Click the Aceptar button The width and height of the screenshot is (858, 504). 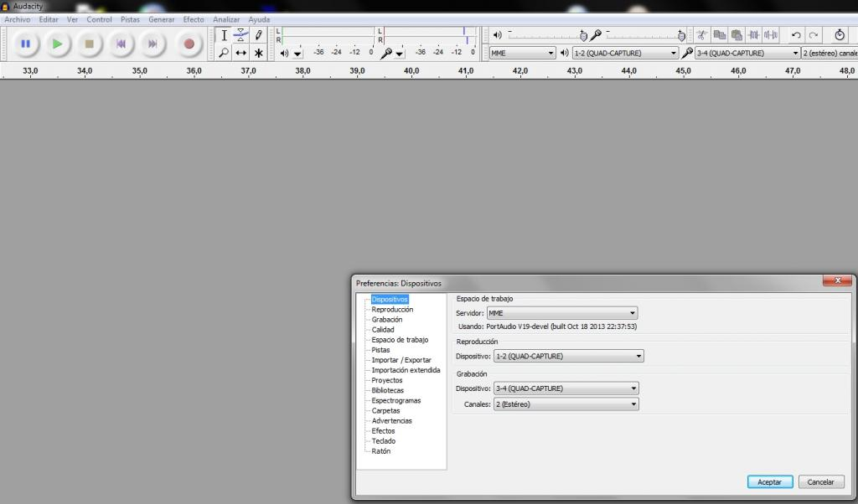[x=769, y=482]
